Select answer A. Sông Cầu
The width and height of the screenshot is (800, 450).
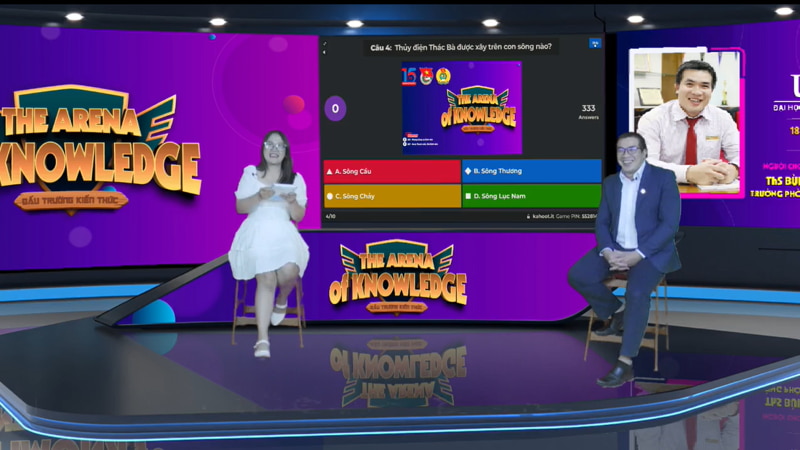click(391, 171)
